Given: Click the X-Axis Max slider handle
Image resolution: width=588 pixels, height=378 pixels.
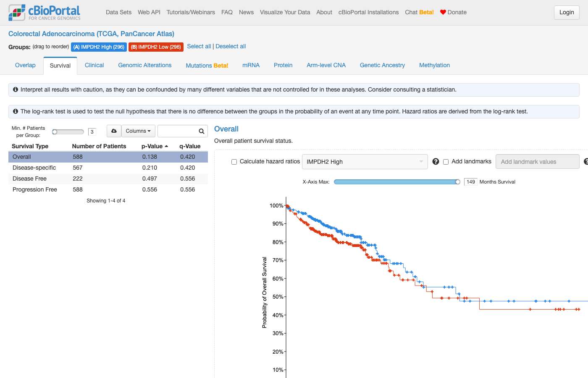Looking at the screenshot, I should click(458, 182).
